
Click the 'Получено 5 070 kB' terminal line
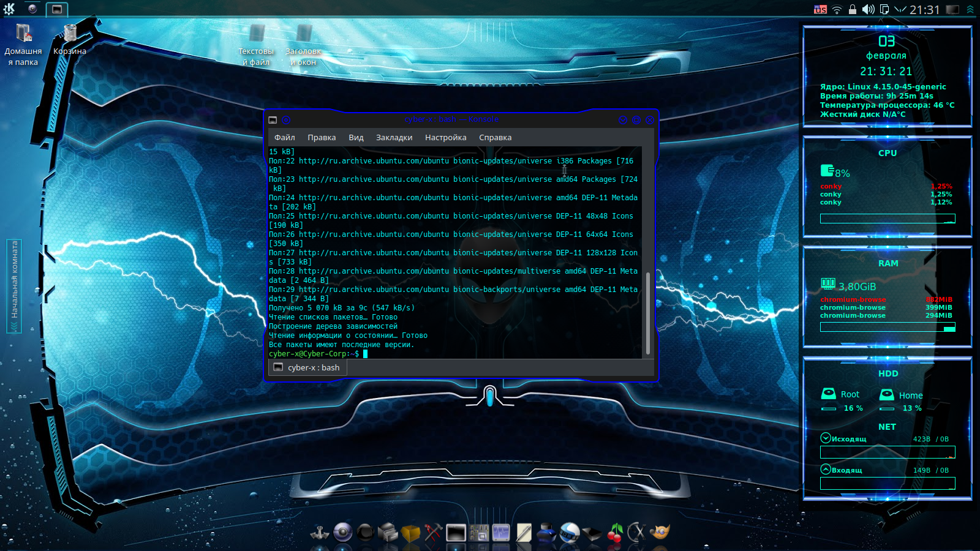click(x=342, y=308)
